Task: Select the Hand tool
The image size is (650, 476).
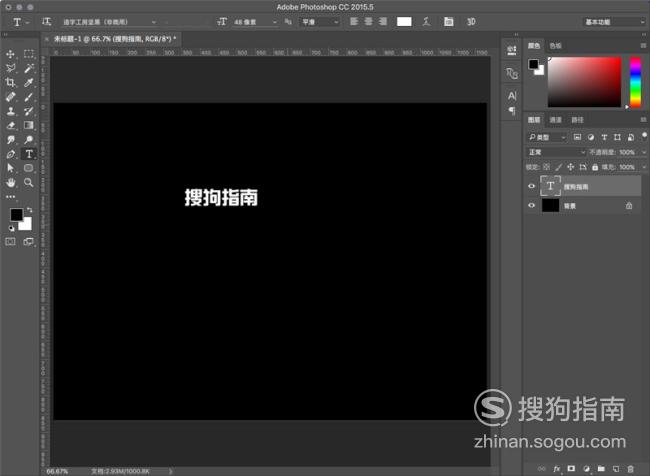Action: [x=10, y=182]
